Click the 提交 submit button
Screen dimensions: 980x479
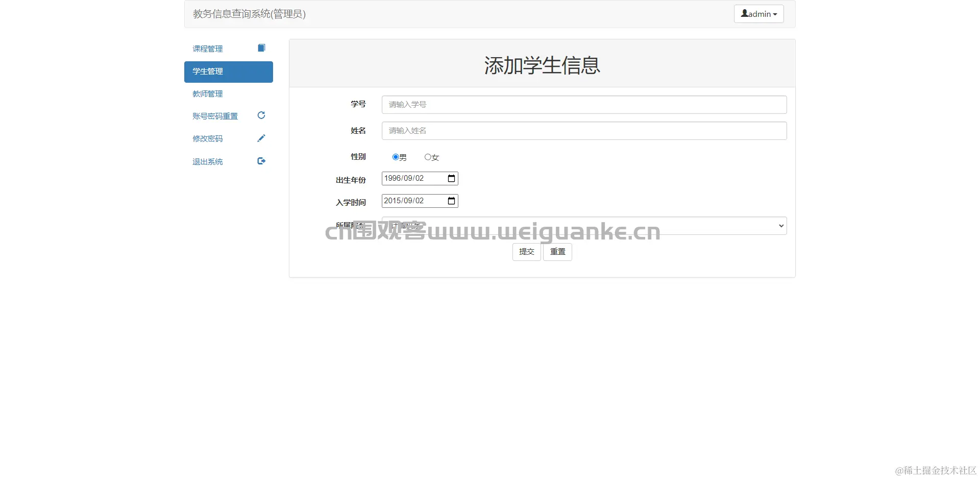526,252
